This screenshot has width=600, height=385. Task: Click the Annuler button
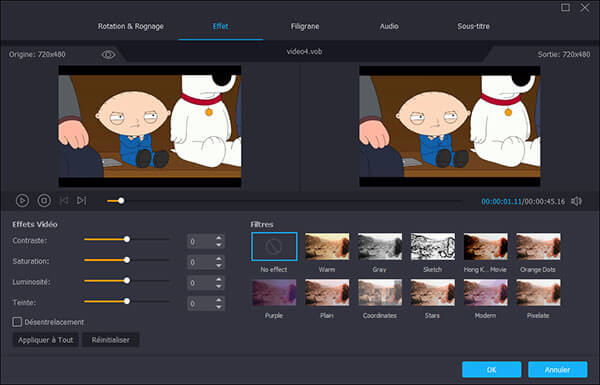click(x=558, y=369)
